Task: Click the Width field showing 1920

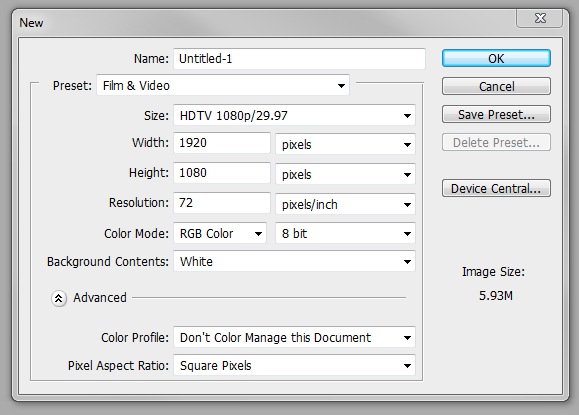Action: click(x=222, y=143)
